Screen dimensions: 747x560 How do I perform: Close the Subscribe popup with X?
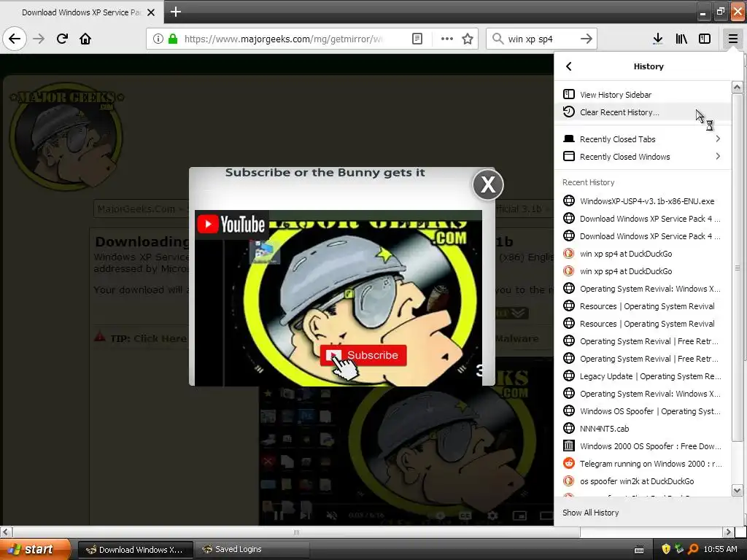point(488,184)
